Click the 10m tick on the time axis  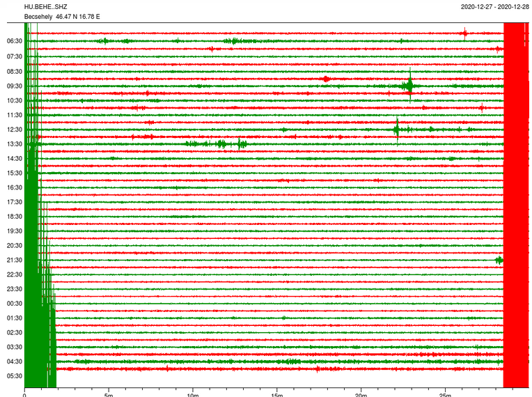pos(193,394)
